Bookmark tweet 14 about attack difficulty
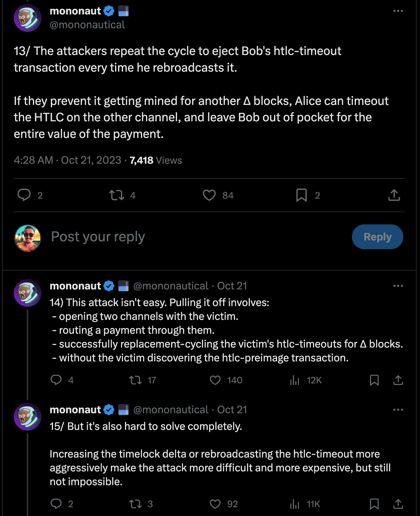This screenshot has height=516, width=420. tap(374, 380)
